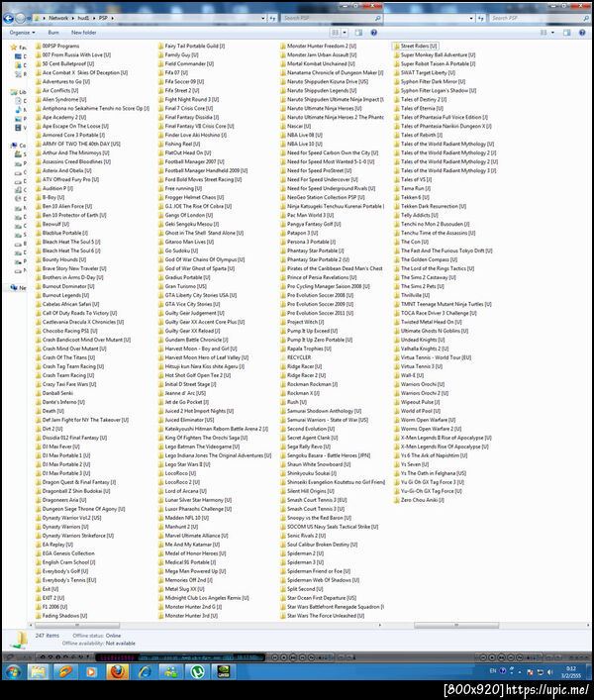594x700 pixels.
Task: Select Wall-E [U] folder
Action: click(x=409, y=375)
